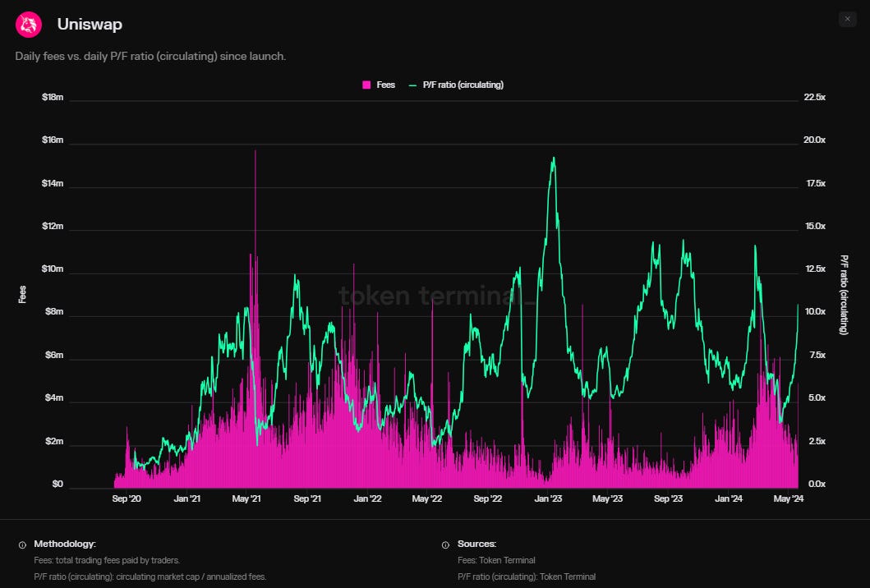Click the Jan '22 x-axis label
Image resolution: width=870 pixels, height=588 pixels.
pyautogui.click(x=368, y=498)
